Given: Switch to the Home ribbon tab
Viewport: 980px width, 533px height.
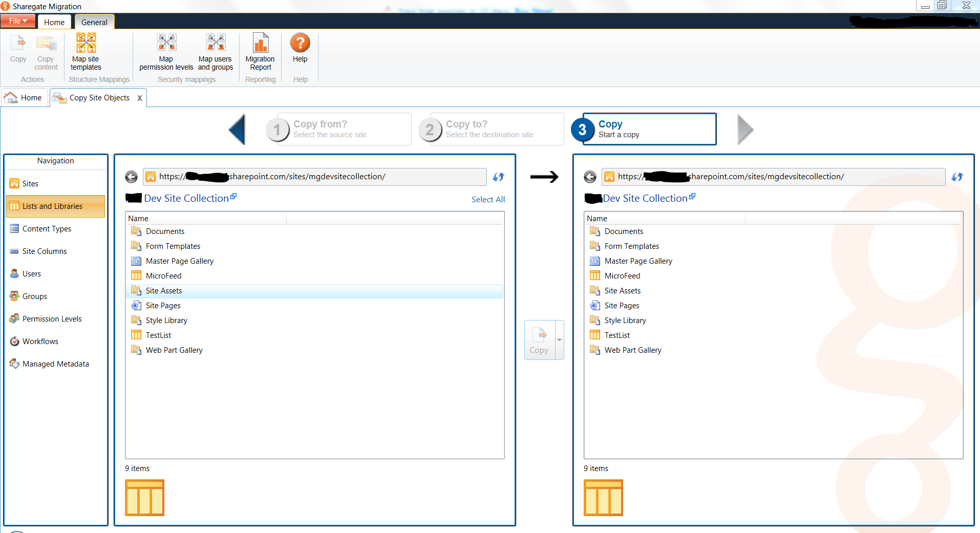Looking at the screenshot, I should (x=54, y=22).
